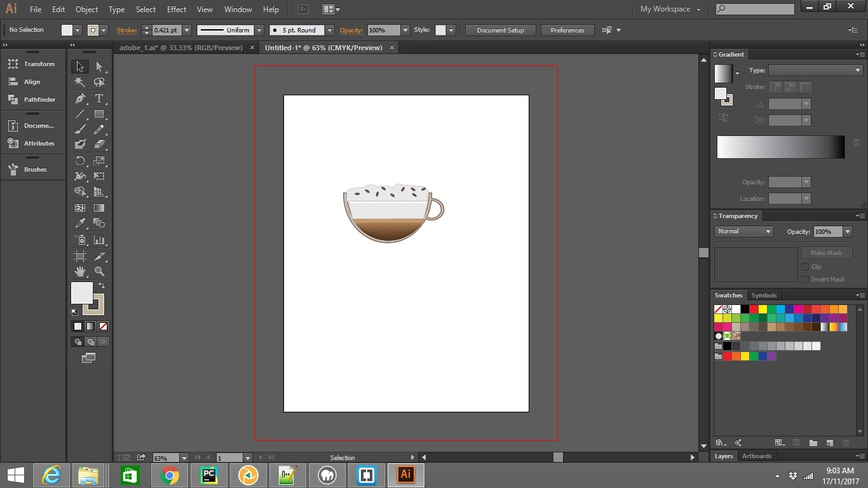Open the 63% zoom level dropdown
The width and height of the screenshot is (868, 488).
point(184,457)
